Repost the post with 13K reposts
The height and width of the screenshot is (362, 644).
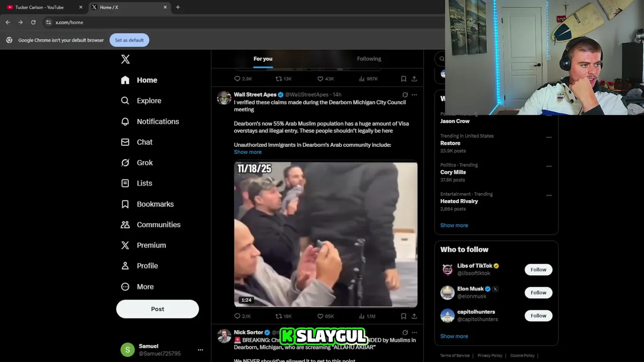point(283,79)
